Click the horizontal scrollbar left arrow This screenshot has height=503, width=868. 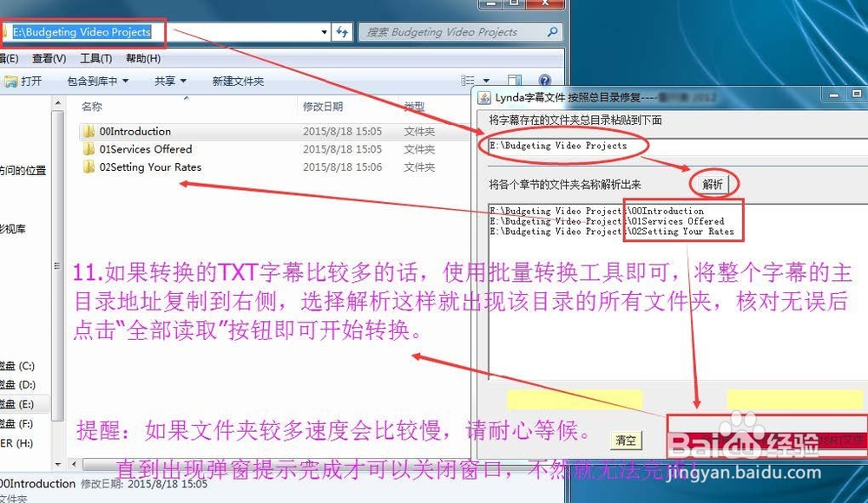(x=74, y=464)
